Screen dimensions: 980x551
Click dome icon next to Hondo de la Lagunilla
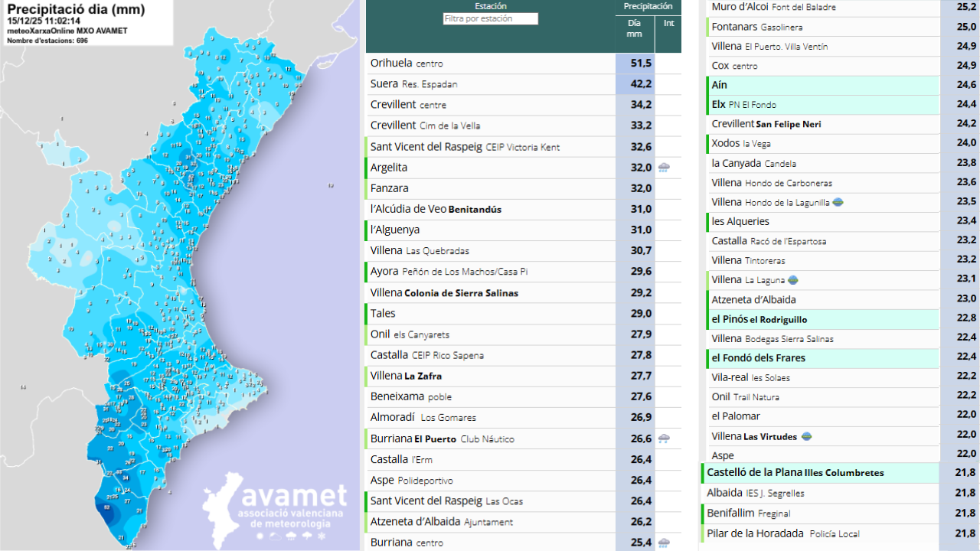(838, 202)
